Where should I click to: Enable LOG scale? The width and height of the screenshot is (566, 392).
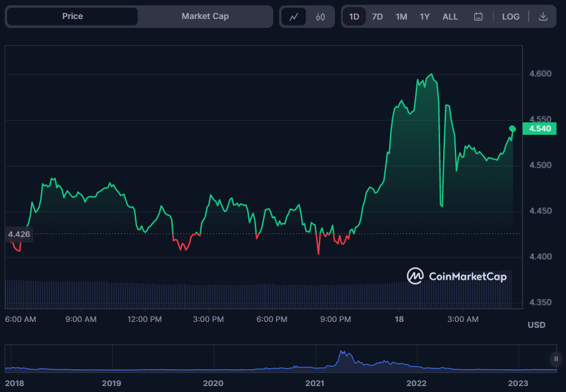[511, 16]
